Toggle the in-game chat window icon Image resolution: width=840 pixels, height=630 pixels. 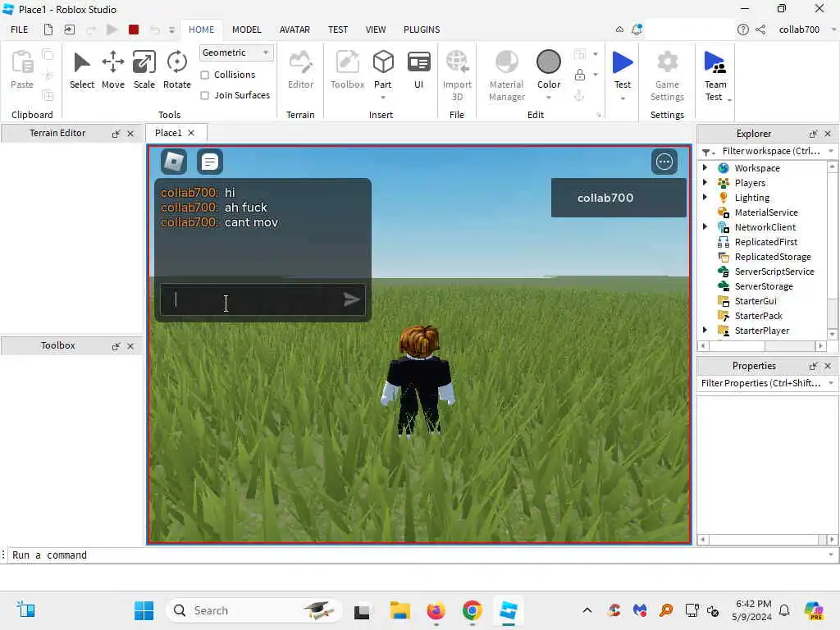click(209, 162)
